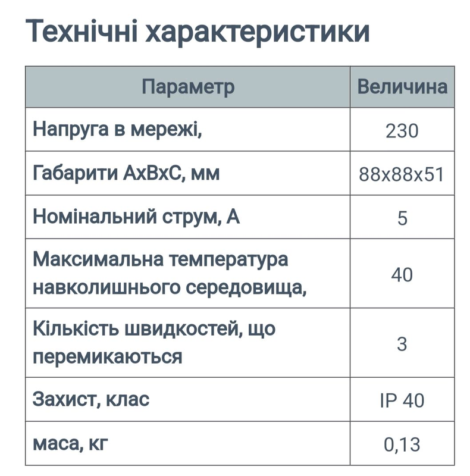Click the 'Величина' column header

pyautogui.click(x=402, y=87)
